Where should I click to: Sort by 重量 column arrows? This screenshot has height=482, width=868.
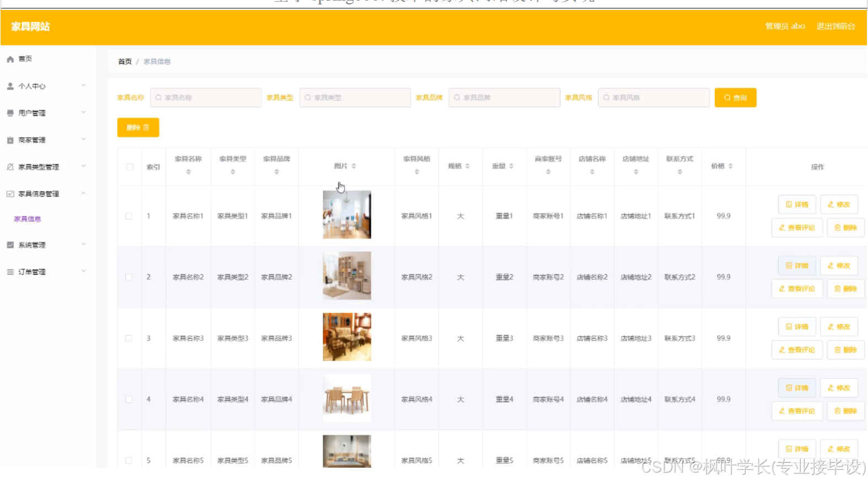[511, 166]
